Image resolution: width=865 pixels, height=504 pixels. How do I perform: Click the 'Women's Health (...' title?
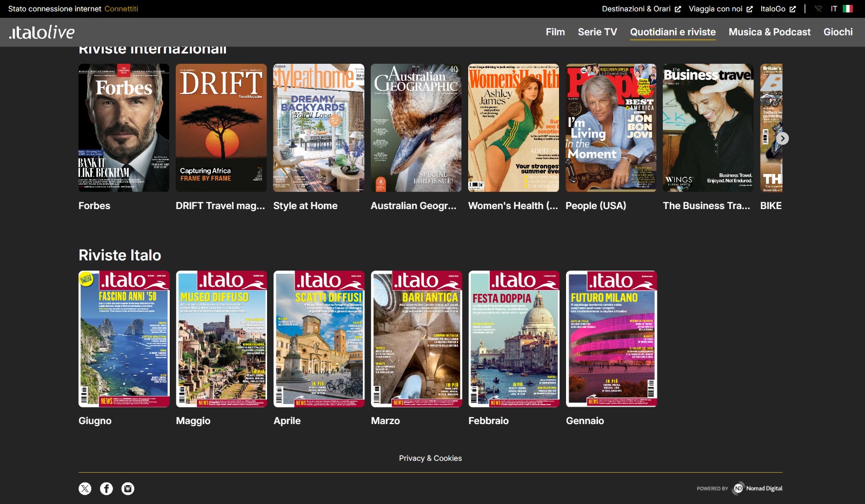[x=513, y=206]
